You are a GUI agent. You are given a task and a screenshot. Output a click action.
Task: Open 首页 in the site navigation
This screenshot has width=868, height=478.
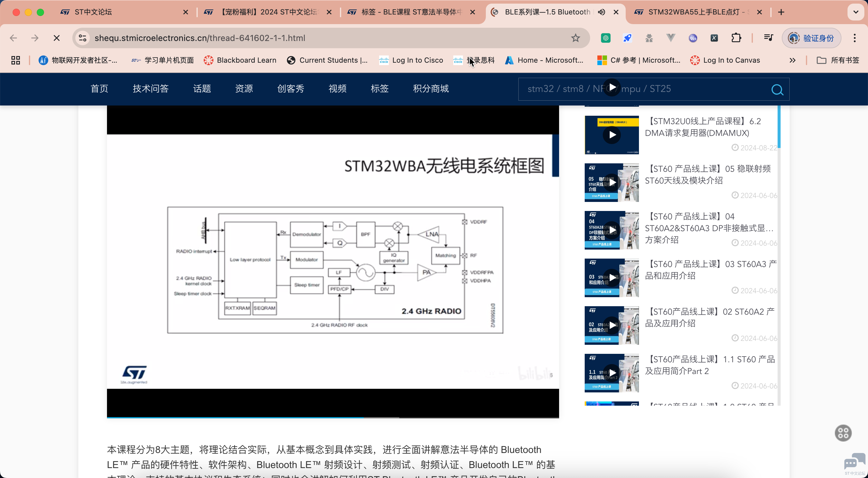(x=99, y=89)
